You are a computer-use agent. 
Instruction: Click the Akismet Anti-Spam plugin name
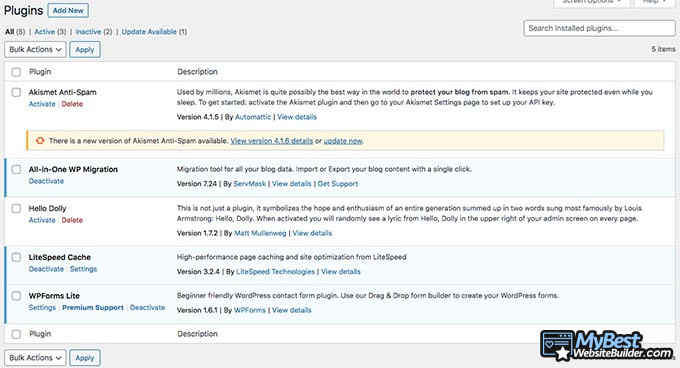tap(62, 92)
